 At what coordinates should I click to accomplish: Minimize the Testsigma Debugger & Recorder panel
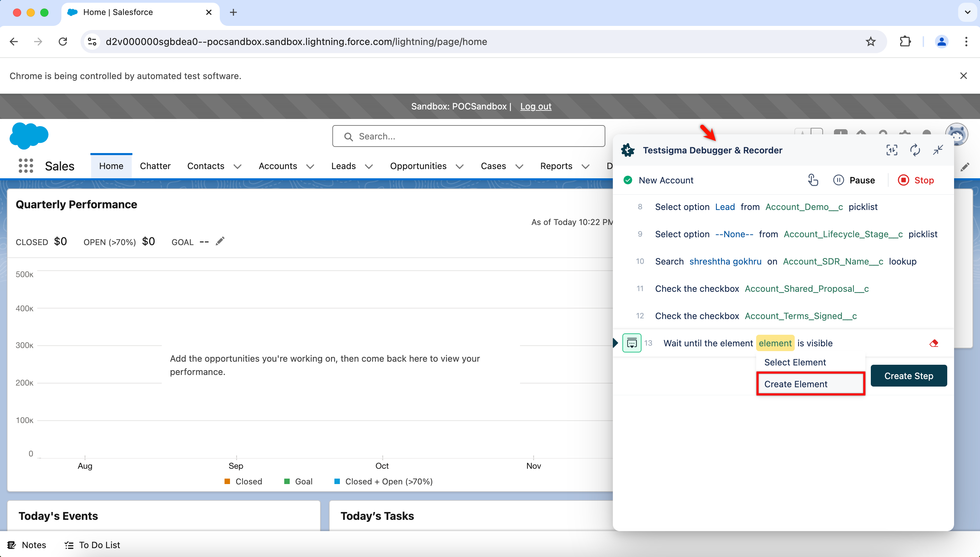pyautogui.click(x=938, y=150)
